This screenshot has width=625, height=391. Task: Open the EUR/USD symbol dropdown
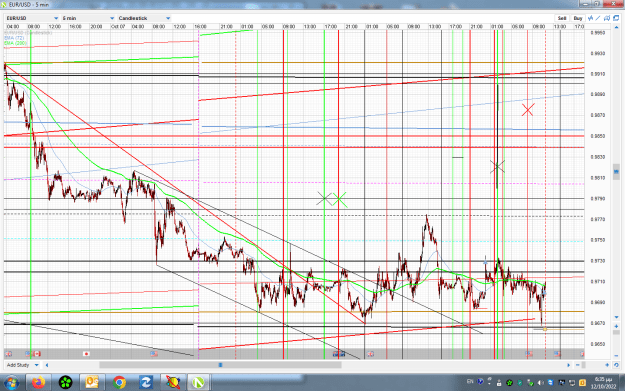pos(32,18)
